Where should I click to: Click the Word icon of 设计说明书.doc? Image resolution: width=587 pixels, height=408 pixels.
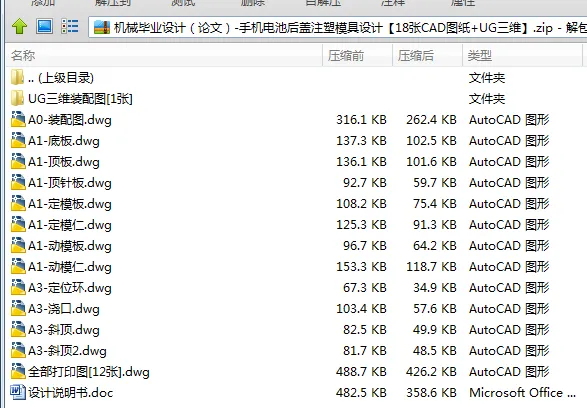(18, 392)
